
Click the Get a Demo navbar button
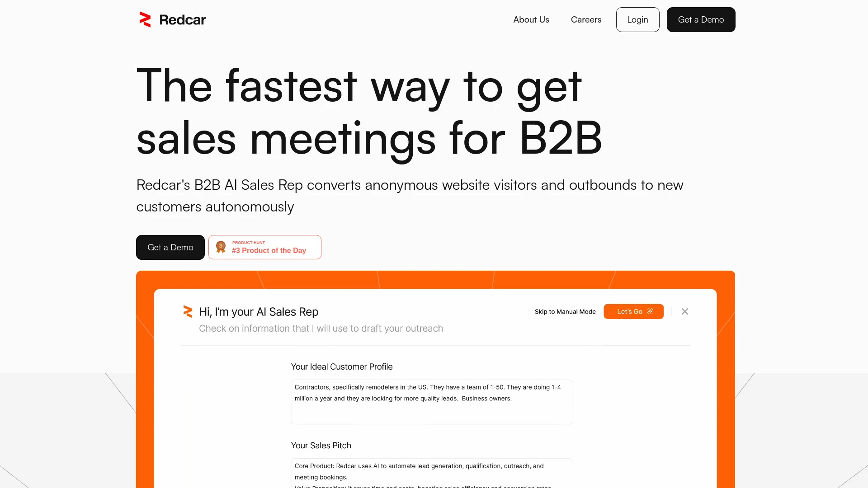tap(701, 20)
